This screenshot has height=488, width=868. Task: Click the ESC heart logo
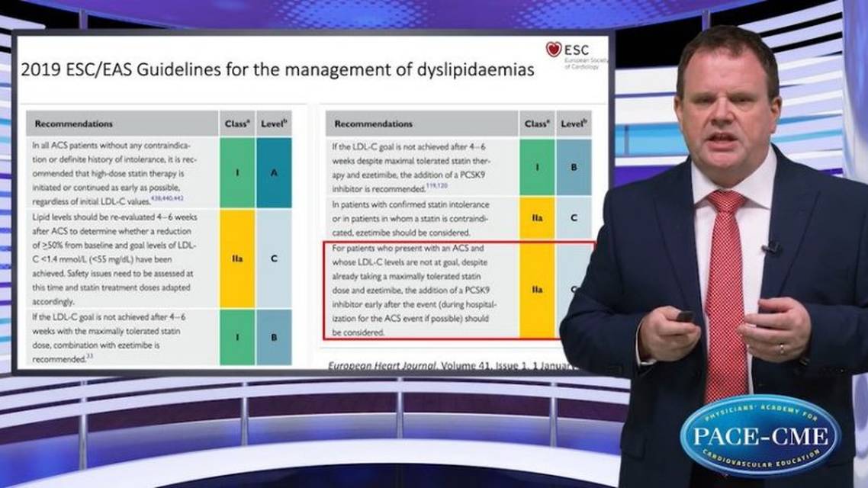pyautogui.click(x=552, y=48)
